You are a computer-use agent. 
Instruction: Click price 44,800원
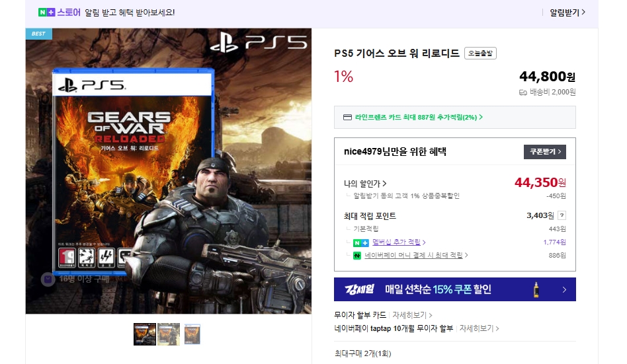(x=547, y=76)
